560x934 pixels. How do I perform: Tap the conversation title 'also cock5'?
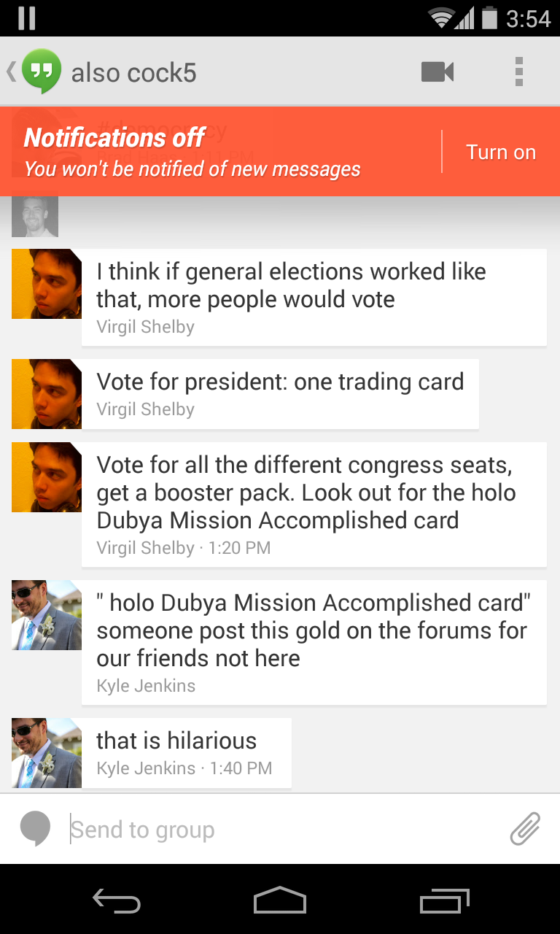[x=134, y=73]
